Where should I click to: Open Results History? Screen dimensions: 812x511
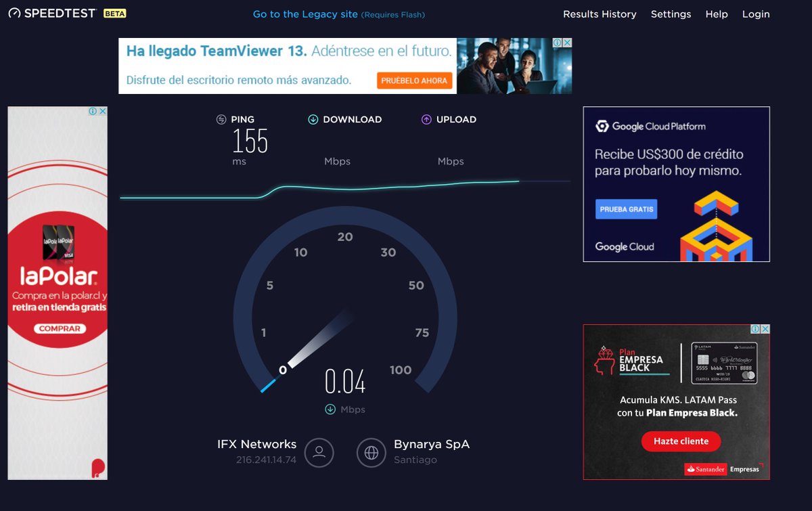click(x=600, y=14)
